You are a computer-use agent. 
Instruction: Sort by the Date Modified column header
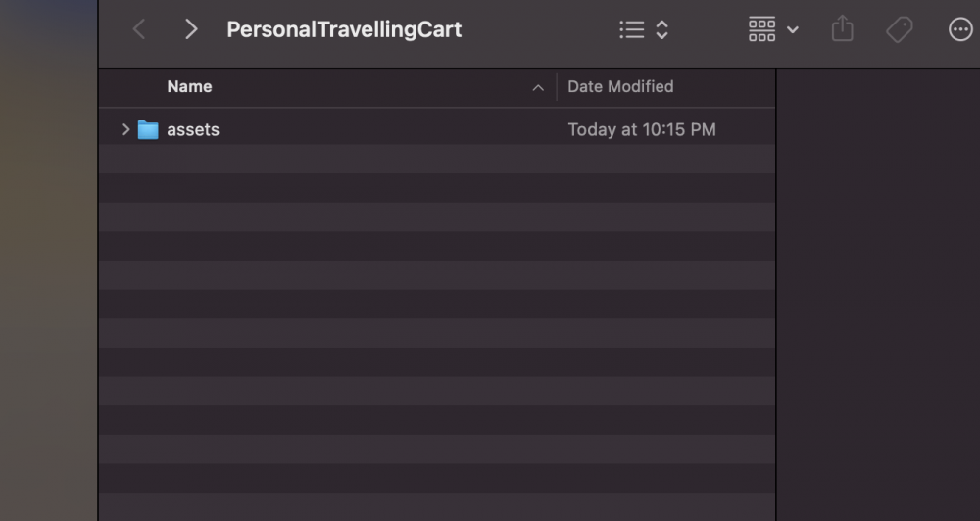[x=620, y=86]
